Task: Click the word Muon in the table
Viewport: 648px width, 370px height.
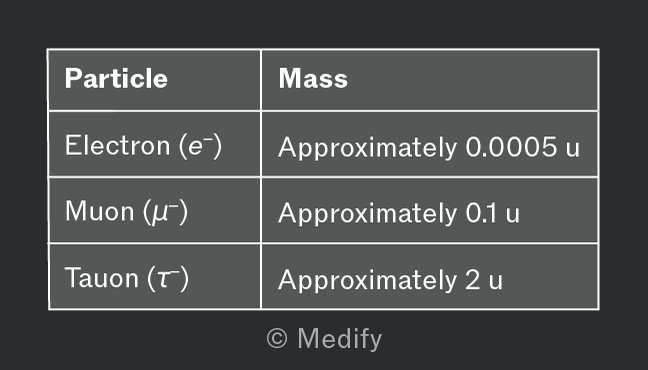Action: [x=100, y=211]
